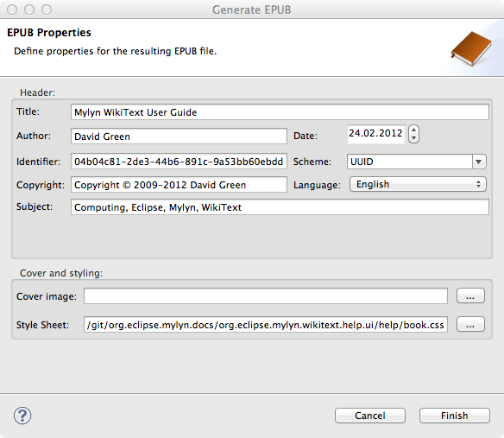Click the empty Cover image field
Viewport: 504px width, 438px height.
(266, 295)
